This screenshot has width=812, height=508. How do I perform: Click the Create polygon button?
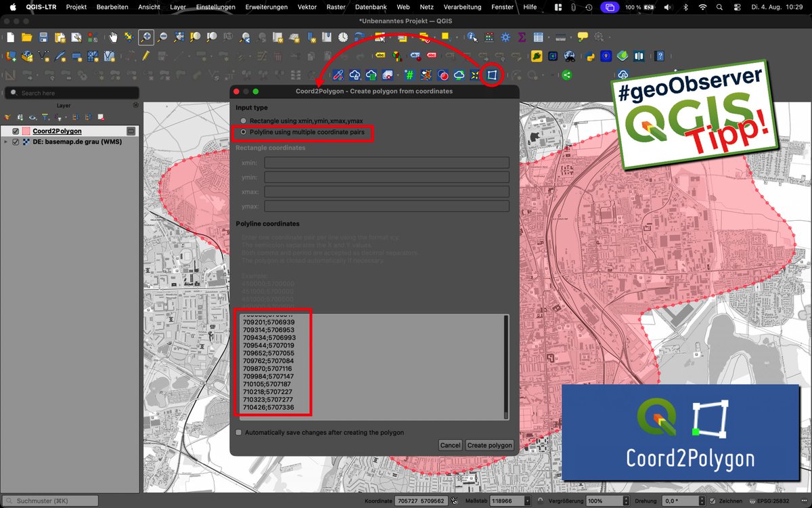[x=490, y=445]
